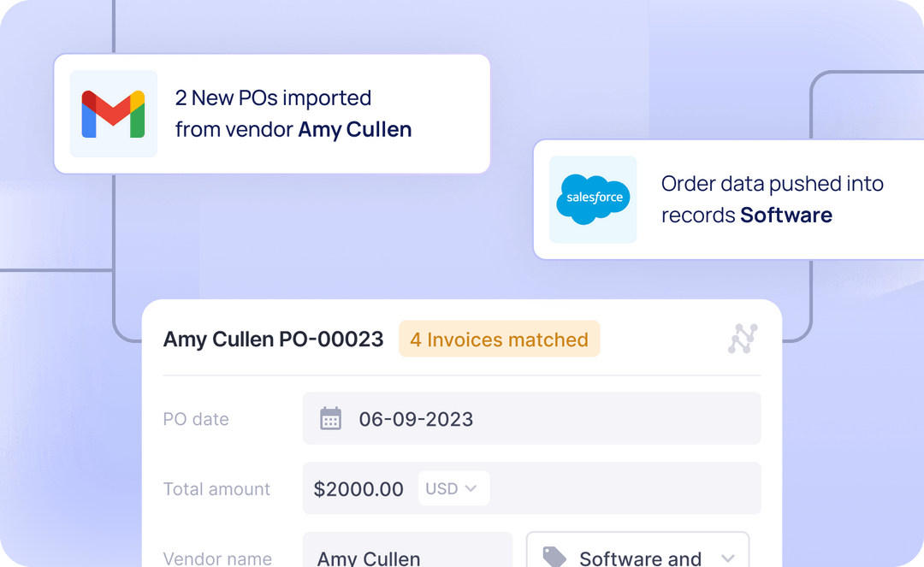Click the Total amount label on the PO card
Image resolution: width=924 pixels, height=567 pixels.
pos(216,488)
